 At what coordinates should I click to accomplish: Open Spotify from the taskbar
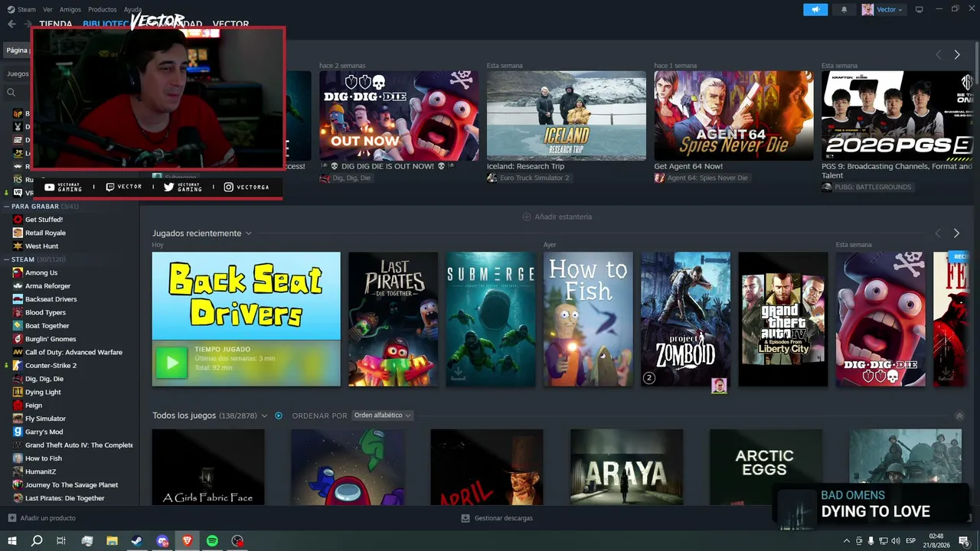click(212, 541)
